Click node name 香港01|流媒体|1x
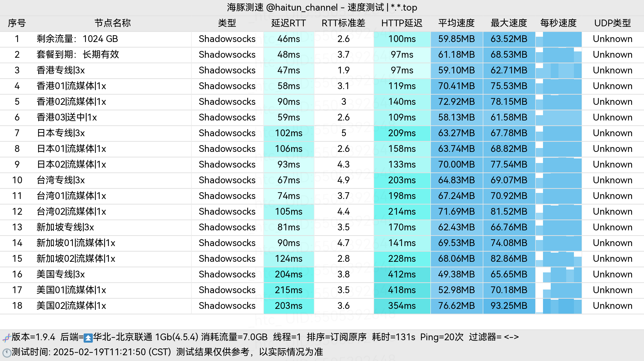Screen dimensions: 644x361 click(71, 86)
